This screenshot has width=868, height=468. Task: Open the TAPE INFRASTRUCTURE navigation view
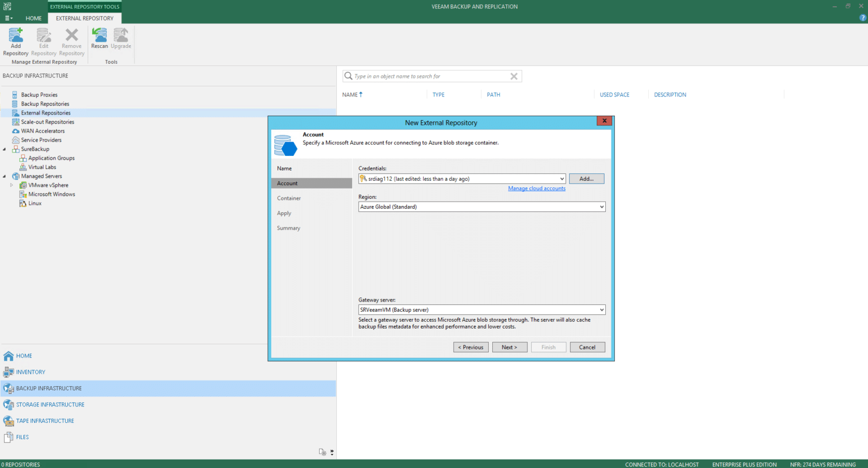click(168, 421)
